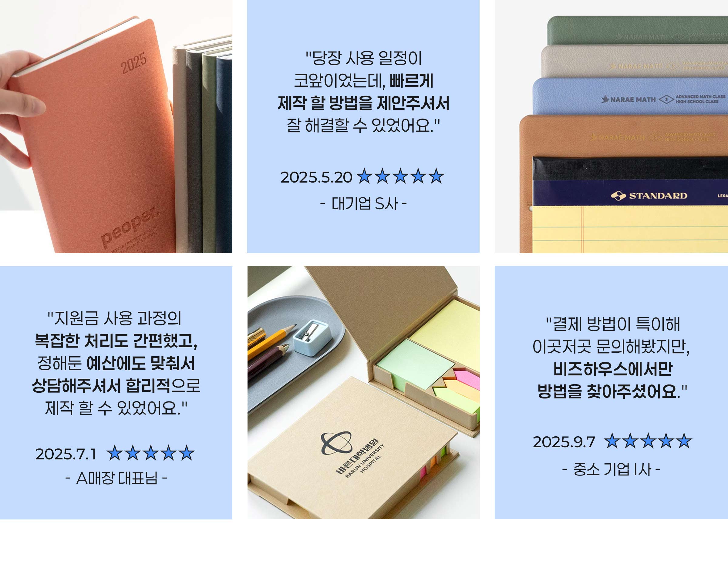Click the A매장 대표님 reviewer label
Screen dimensions: 728x581
click(116, 478)
